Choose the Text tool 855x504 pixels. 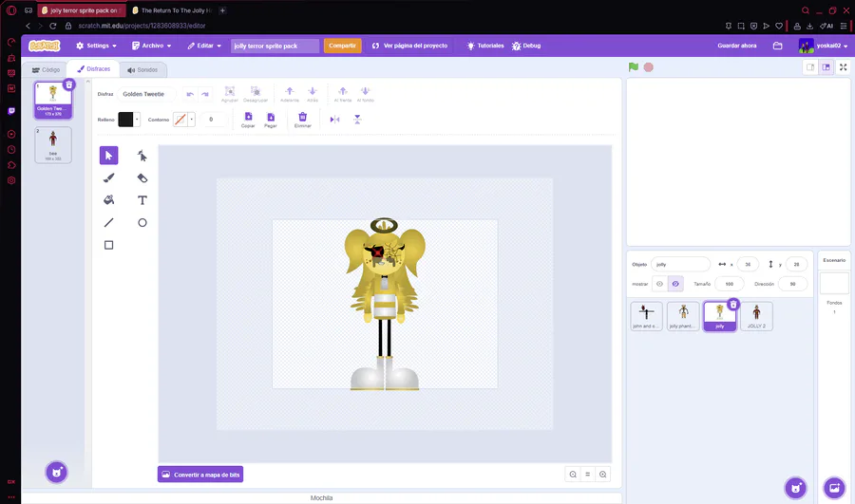coord(142,200)
